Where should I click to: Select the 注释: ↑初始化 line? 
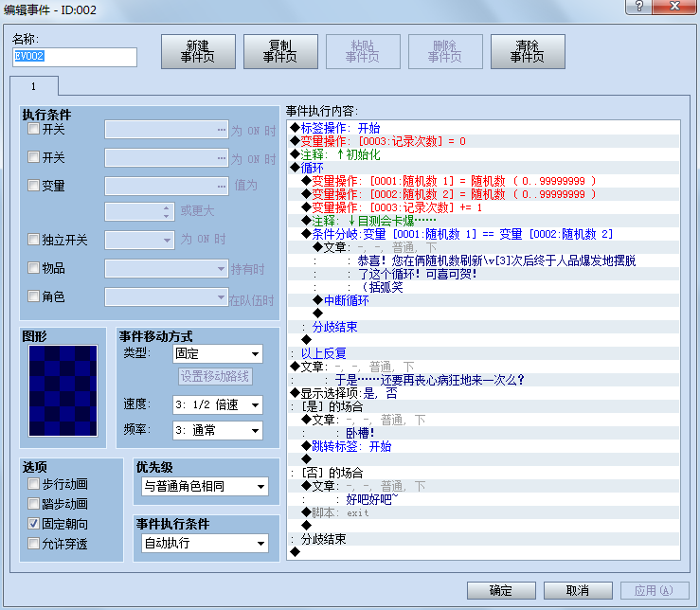click(484, 155)
